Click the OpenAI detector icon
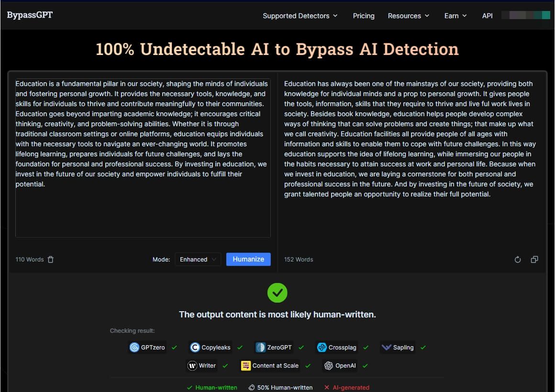The width and height of the screenshot is (555, 392). pos(328,366)
